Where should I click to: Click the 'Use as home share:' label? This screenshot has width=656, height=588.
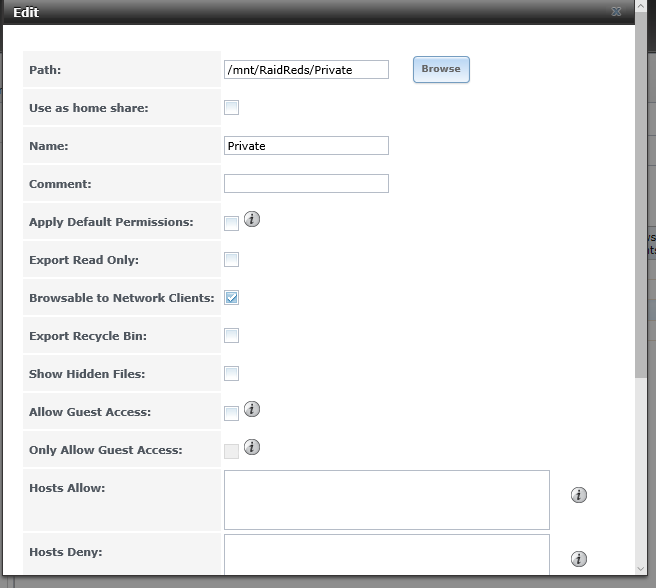(89, 108)
